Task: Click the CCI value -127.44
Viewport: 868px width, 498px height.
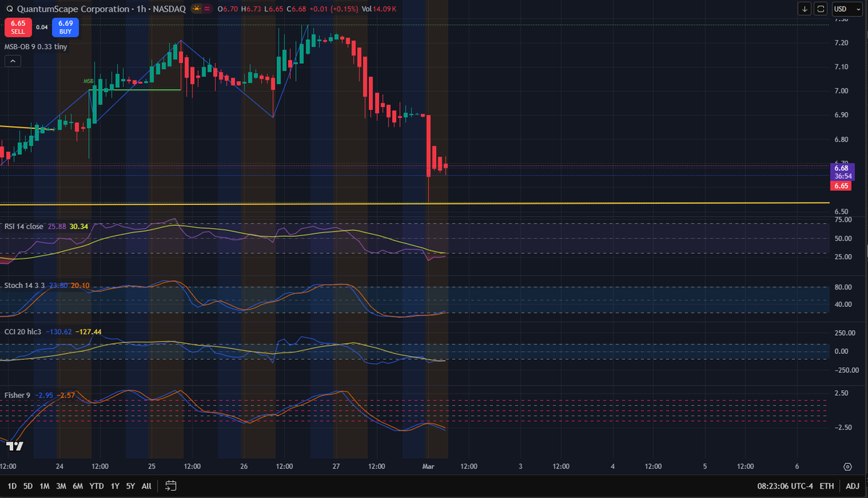Action: (88, 332)
